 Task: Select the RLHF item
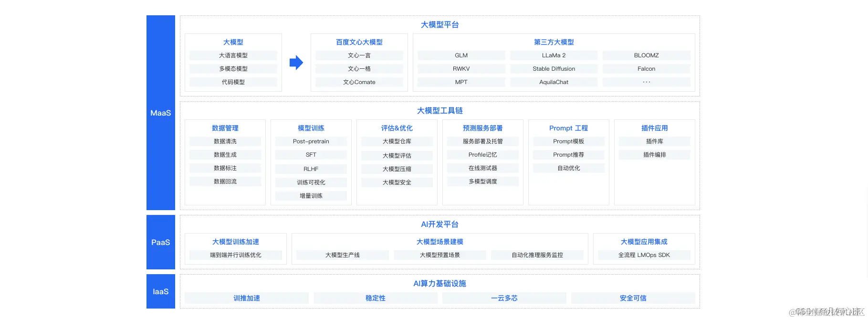pyautogui.click(x=311, y=169)
